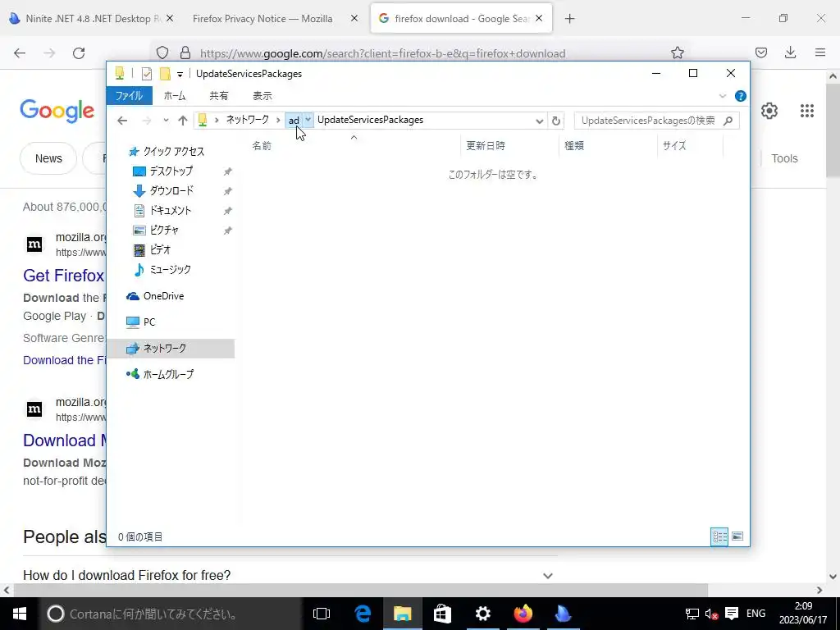This screenshot has width=840, height=630.
Task: Open new Firefox tab with plus button
Action: [569, 19]
